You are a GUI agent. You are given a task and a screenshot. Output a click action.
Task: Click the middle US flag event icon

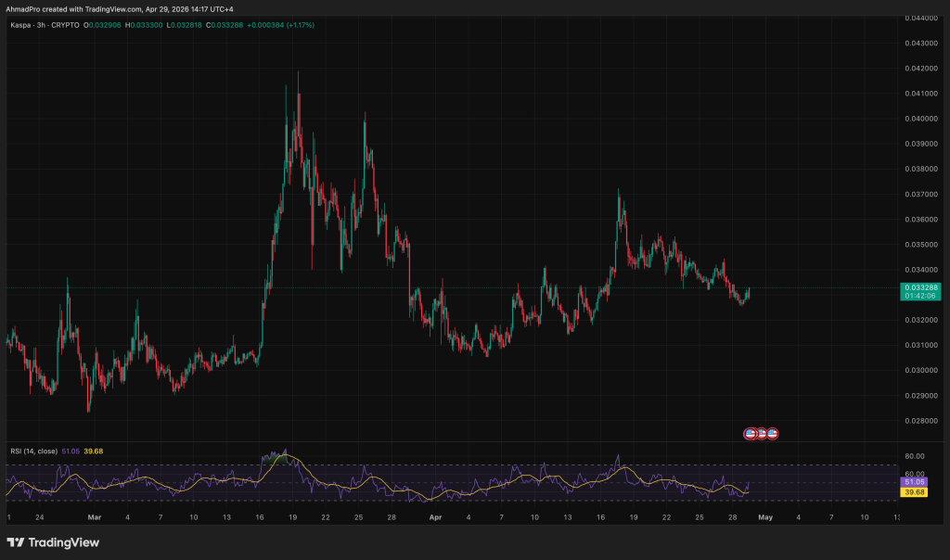(761, 433)
